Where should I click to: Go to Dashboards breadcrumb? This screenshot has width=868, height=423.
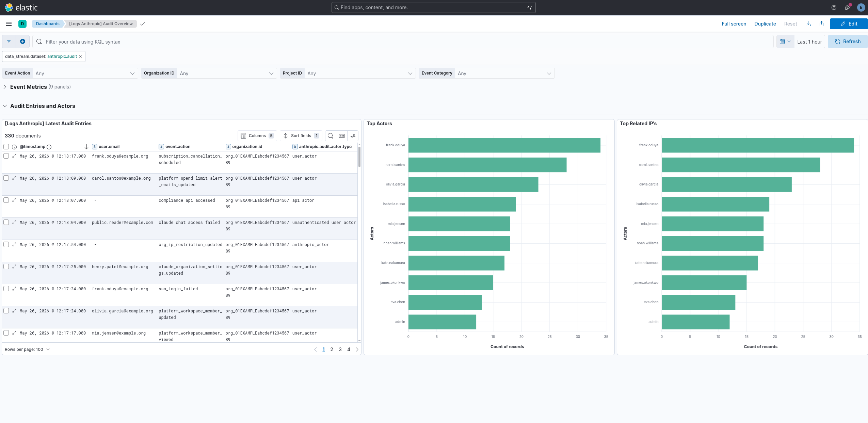(x=48, y=24)
